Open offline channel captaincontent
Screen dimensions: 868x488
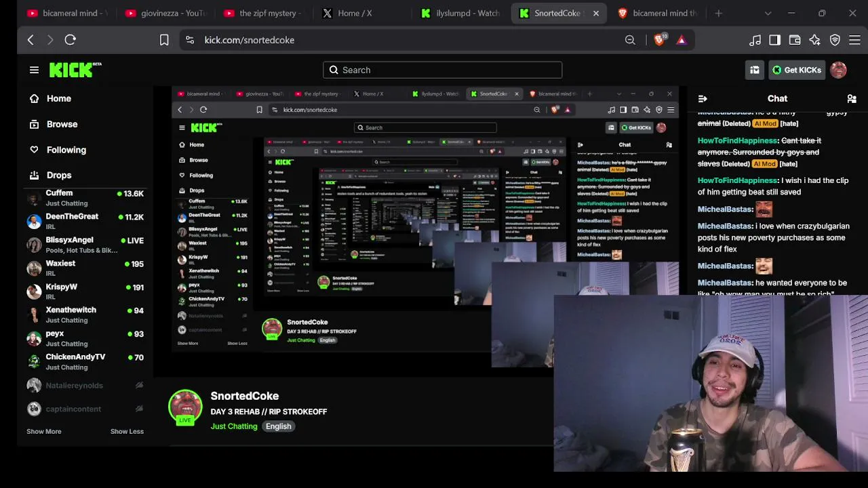point(85,409)
